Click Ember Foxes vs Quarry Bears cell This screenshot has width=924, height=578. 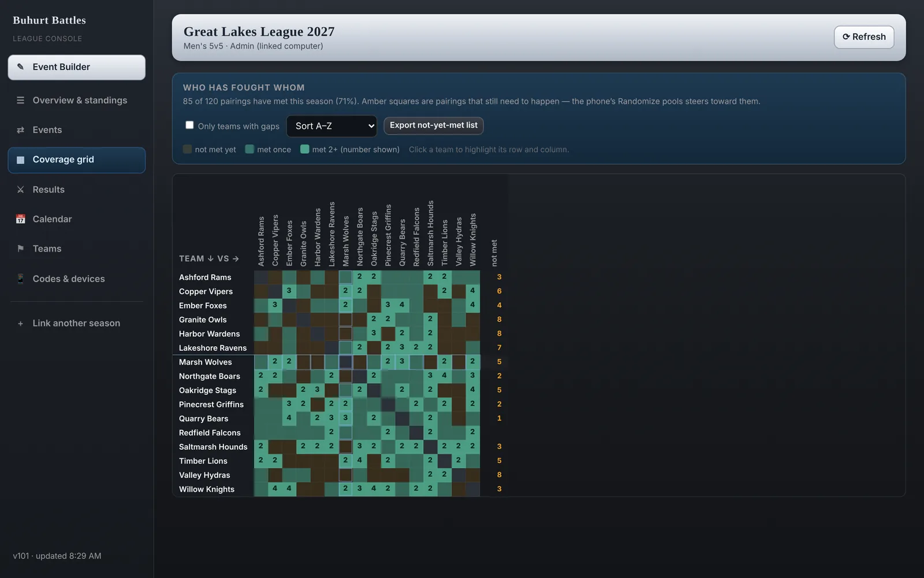tap(402, 305)
